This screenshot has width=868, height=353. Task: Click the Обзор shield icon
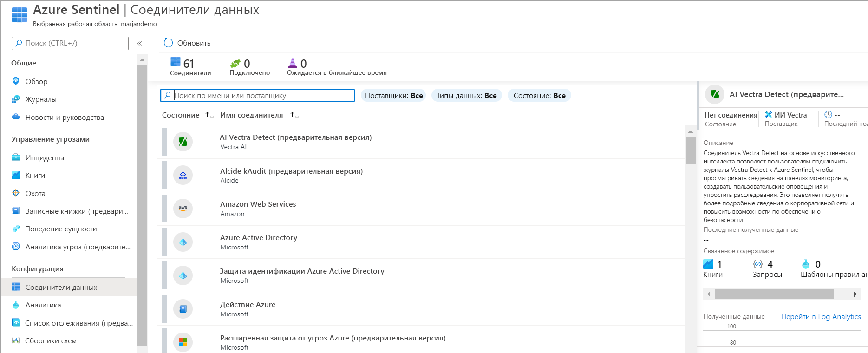coord(16,81)
